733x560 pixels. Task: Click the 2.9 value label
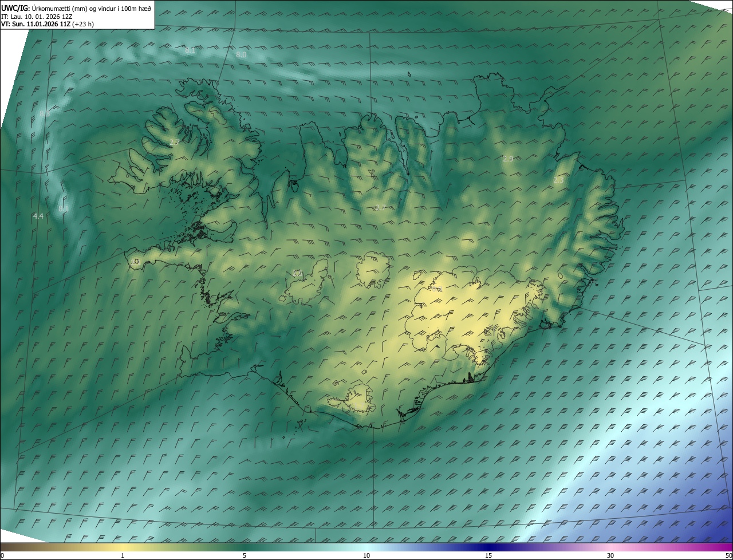pyautogui.click(x=508, y=159)
